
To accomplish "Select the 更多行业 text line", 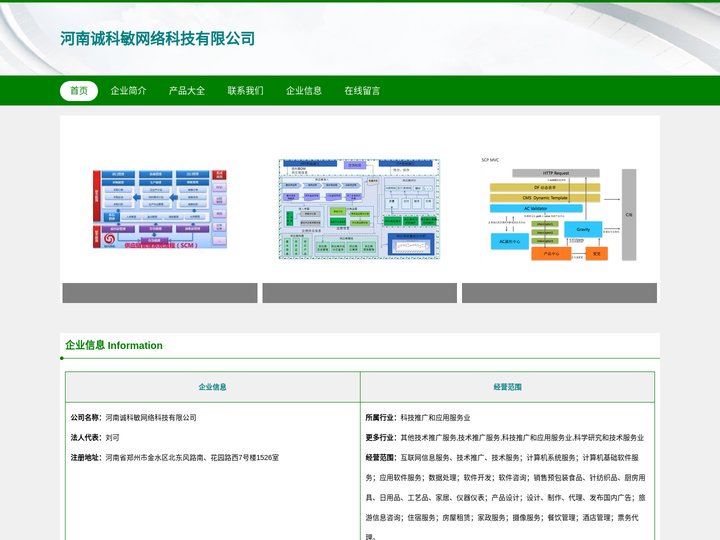I will (x=505, y=438).
